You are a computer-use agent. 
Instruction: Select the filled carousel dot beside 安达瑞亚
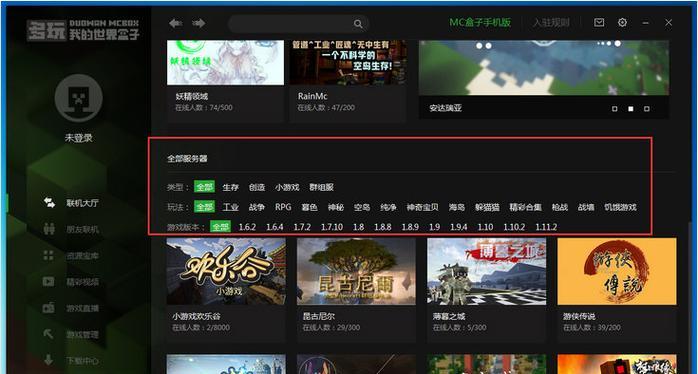click(x=630, y=109)
